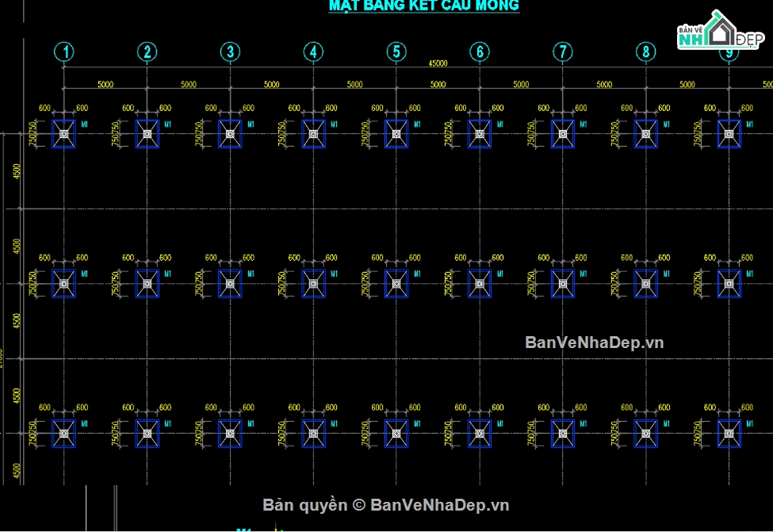Screen dimensions: 773x532
Task: Click grid bubble number 1
Action: click(65, 52)
